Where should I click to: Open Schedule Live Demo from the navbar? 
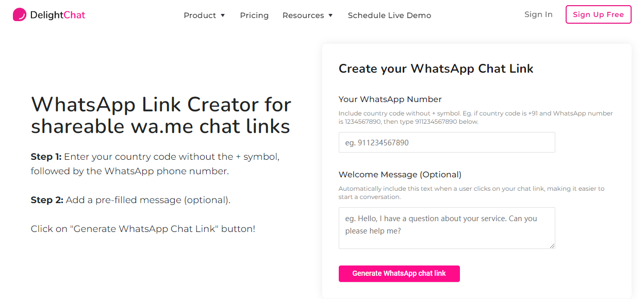(x=389, y=15)
